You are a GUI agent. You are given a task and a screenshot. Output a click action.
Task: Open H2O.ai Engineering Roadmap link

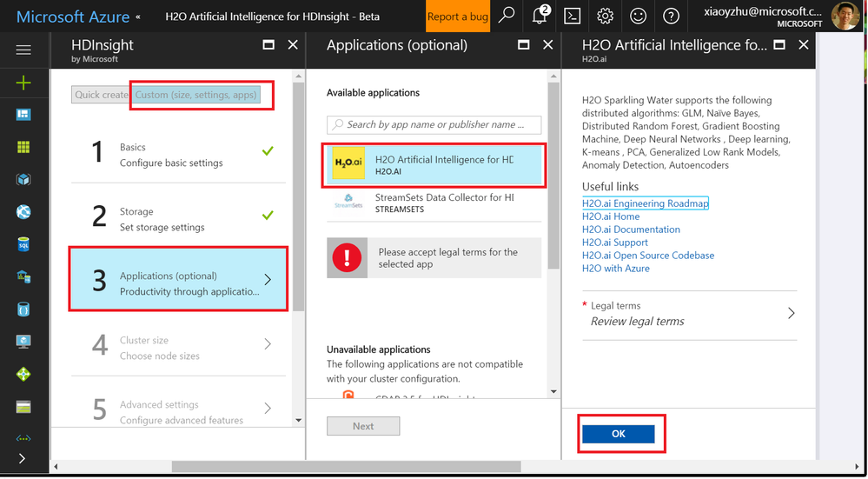[645, 203]
